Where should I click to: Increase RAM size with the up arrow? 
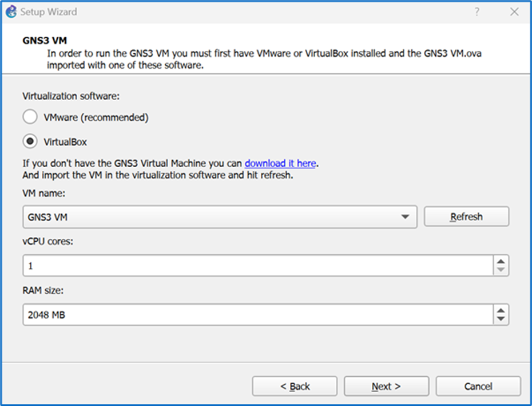coord(501,310)
